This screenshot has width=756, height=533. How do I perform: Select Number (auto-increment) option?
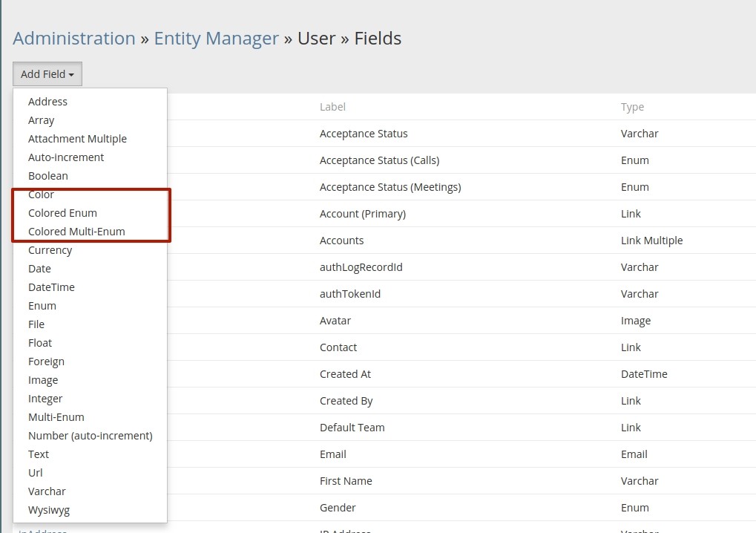point(90,436)
